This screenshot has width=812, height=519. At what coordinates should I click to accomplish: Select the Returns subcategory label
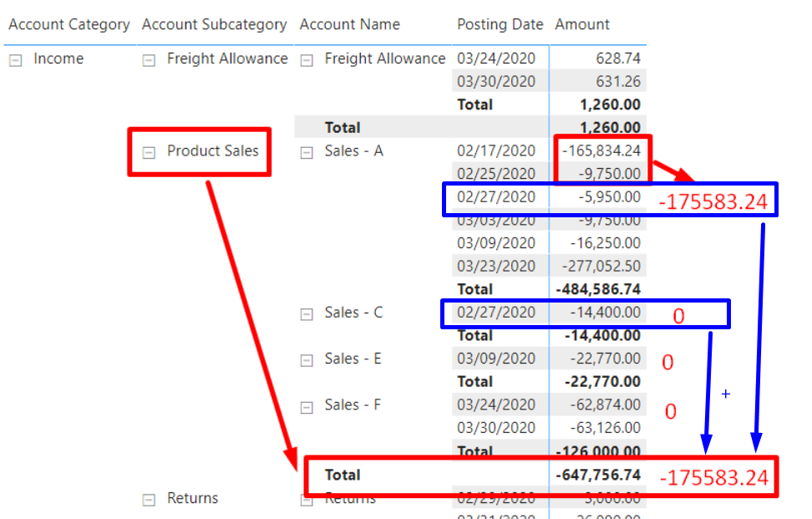pyautogui.click(x=193, y=498)
